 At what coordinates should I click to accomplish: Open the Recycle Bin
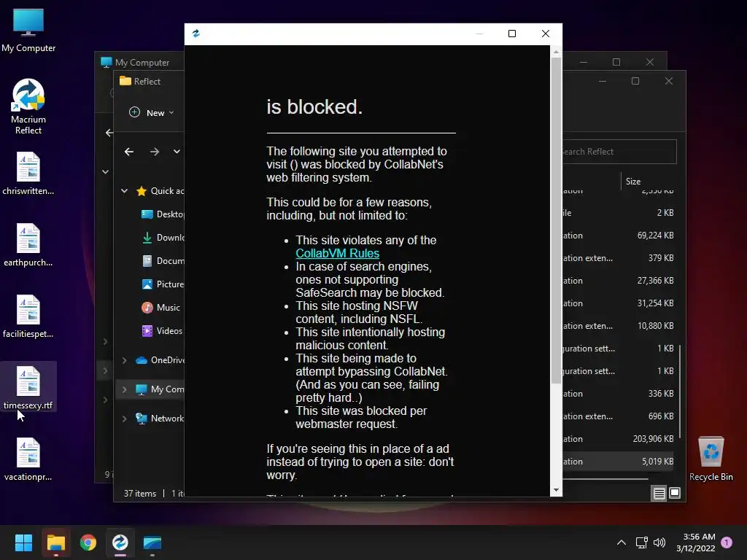click(x=711, y=459)
